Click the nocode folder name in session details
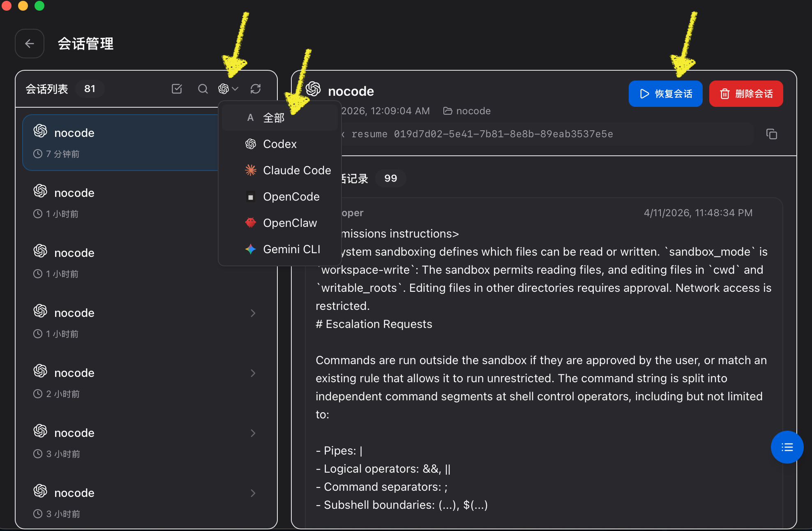 coord(473,111)
